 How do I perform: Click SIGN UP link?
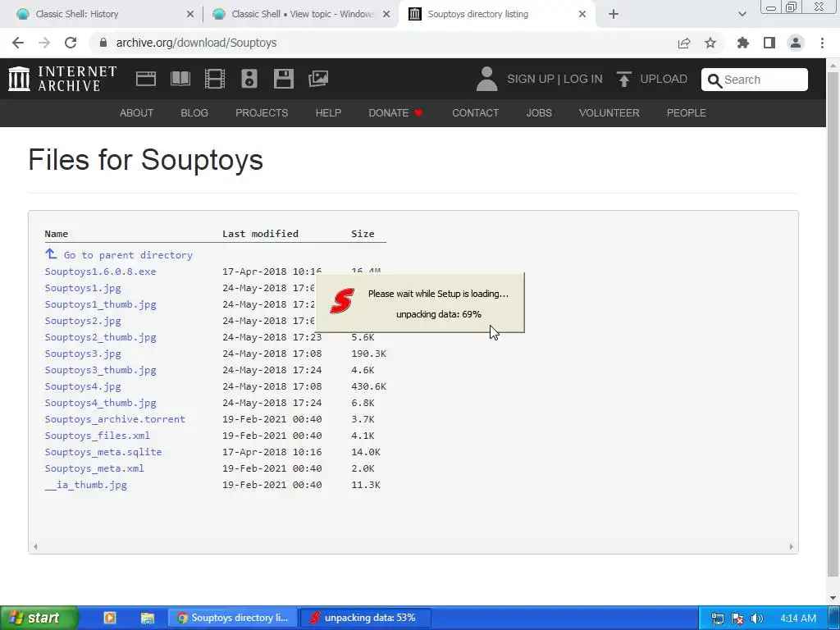[531, 79]
